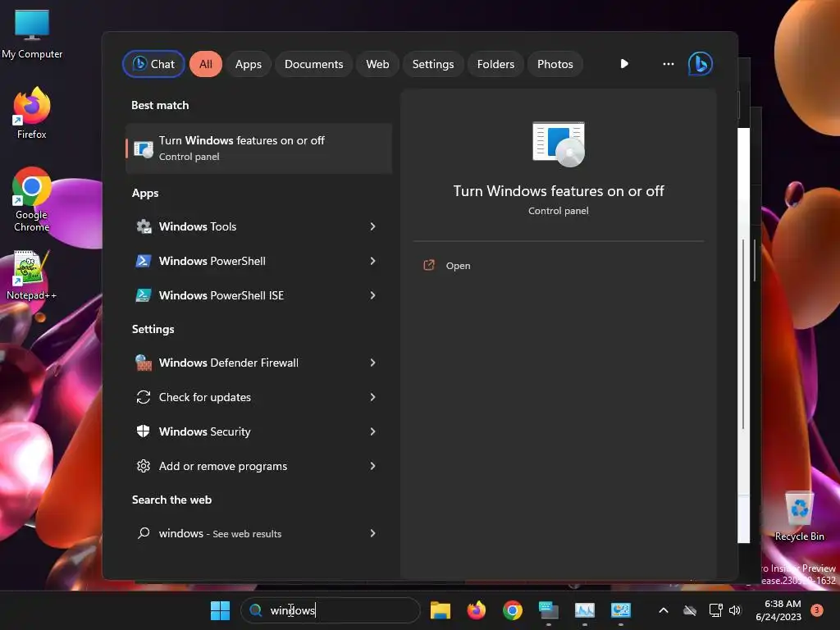840x630 pixels.
Task: Click the Check for updates refresh icon
Action: point(143,397)
